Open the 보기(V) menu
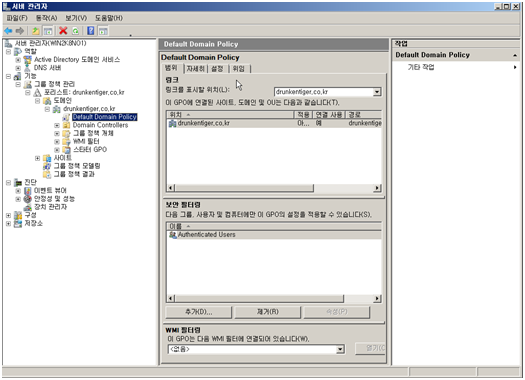Image resolution: width=525 pixels, height=380 pixels. coord(76,18)
